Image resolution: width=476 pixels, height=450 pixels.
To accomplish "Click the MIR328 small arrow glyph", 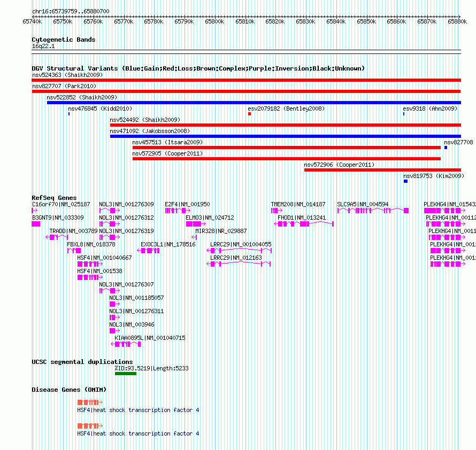I will pos(194,237).
